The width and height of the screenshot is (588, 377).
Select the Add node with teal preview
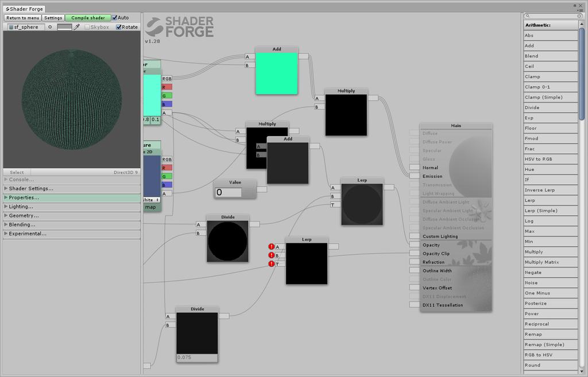[x=277, y=71]
